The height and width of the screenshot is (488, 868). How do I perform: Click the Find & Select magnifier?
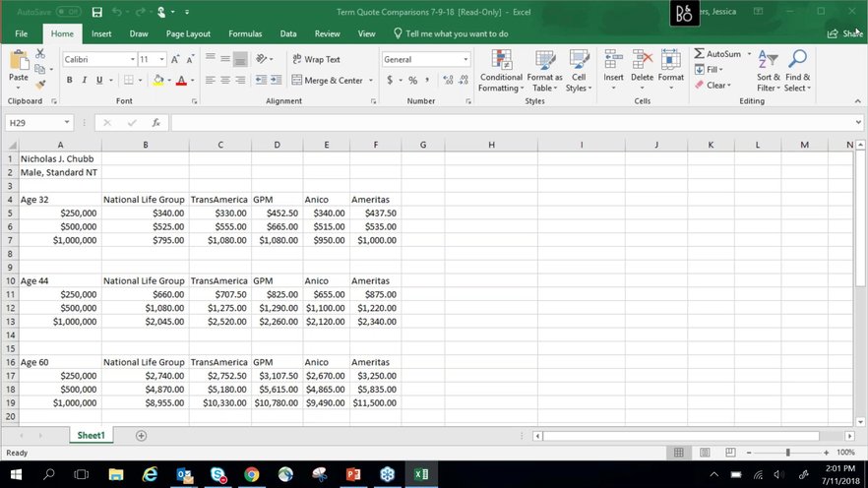pyautogui.click(x=797, y=68)
